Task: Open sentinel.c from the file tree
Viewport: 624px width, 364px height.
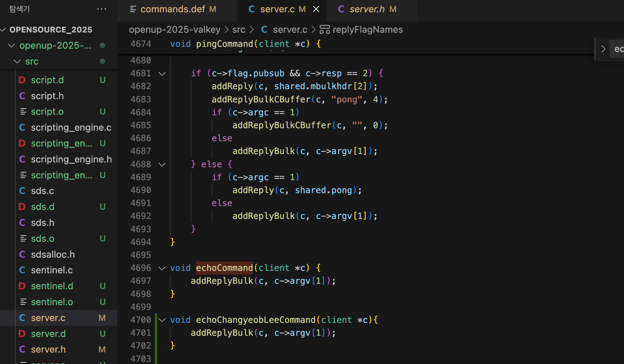Action: point(52,270)
